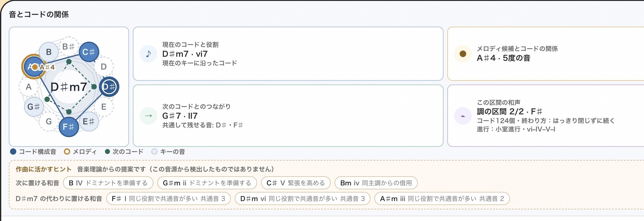The width and height of the screenshot is (644, 221).
Task: Click the arrow icon for next chord
Action: coord(148,116)
